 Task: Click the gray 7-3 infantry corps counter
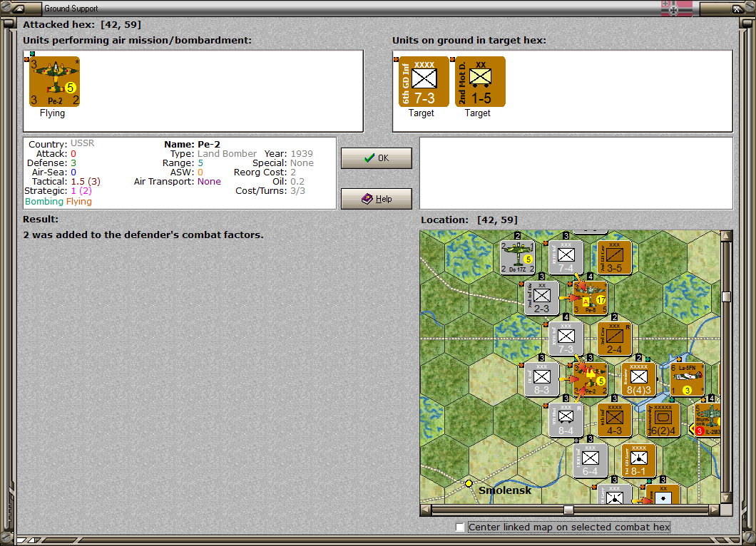click(566, 339)
